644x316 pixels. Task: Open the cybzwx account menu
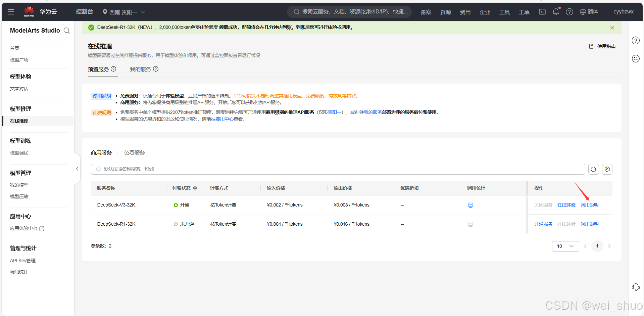click(x=624, y=12)
